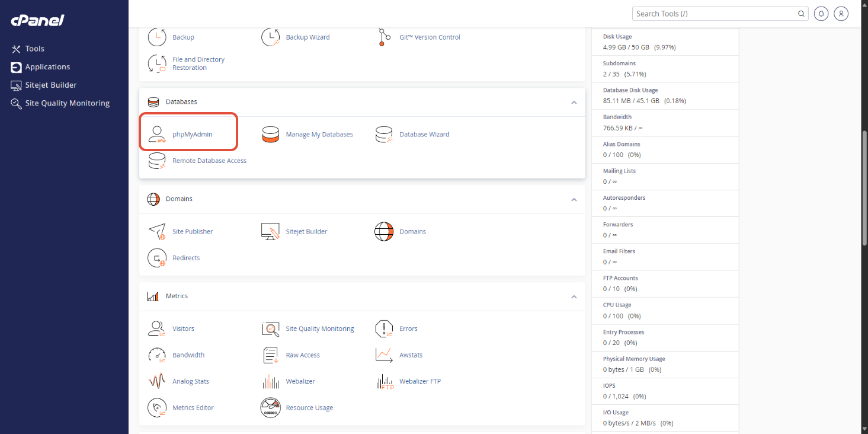Open the phpMyAdmin icon
Screen dimensions: 868x434
(157, 135)
